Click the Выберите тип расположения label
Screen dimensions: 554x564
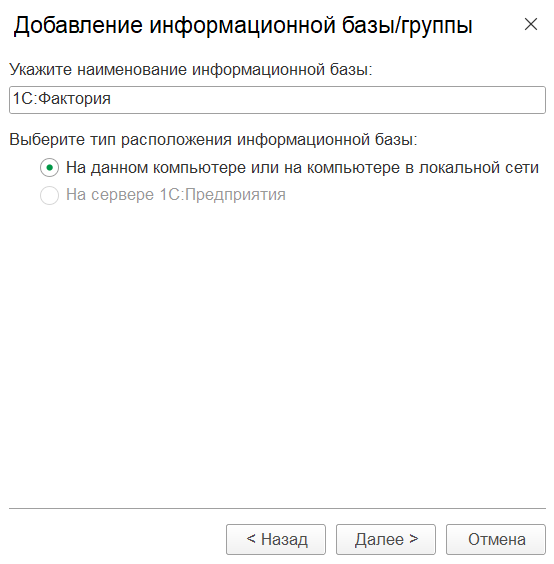coord(213,140)
